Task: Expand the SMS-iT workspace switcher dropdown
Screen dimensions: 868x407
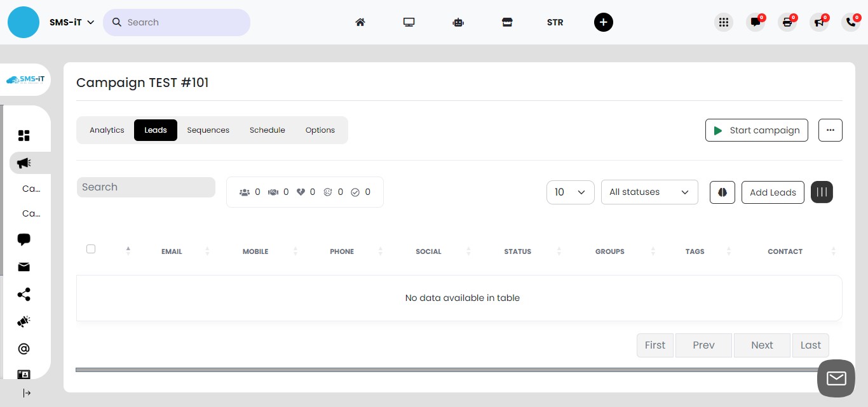Action: click(72, 22)
